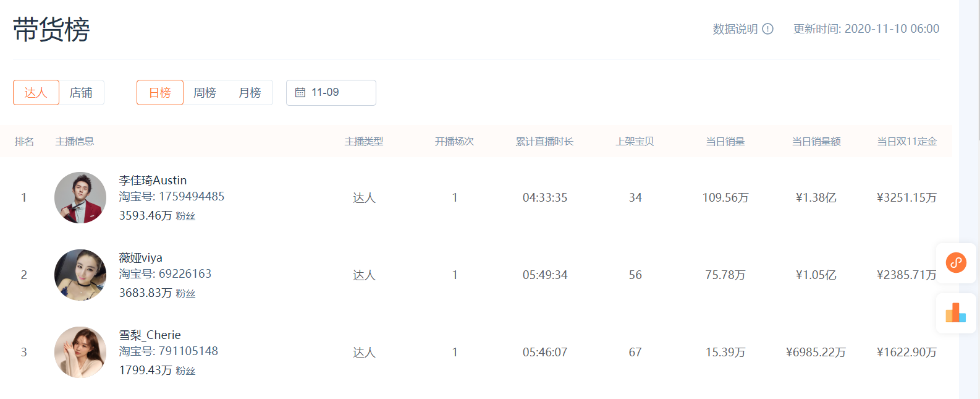Select the 达人 ranking option
Viewport: 980px width, 399px height.
click(36, 93)
